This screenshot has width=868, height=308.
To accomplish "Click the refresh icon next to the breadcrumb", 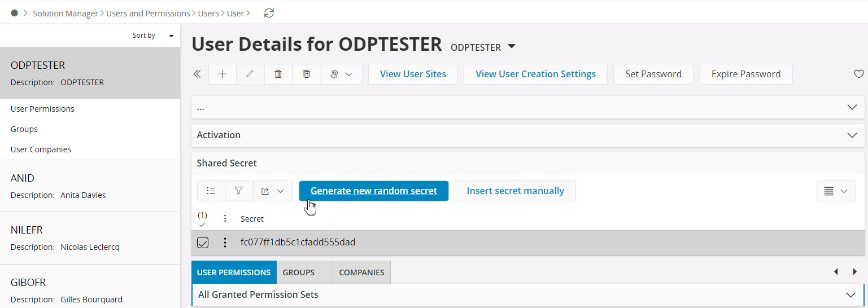I will tap(269, 13).
